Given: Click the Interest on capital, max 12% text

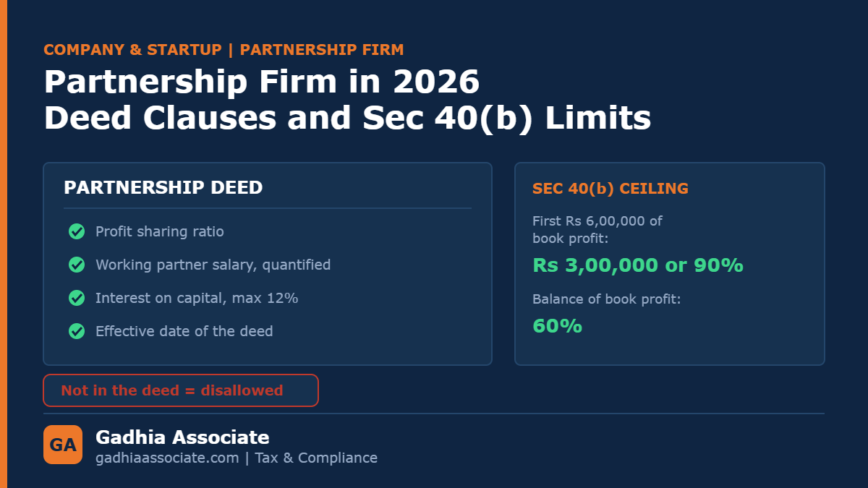Looking at the screenshot, I should tap(197, 299).
